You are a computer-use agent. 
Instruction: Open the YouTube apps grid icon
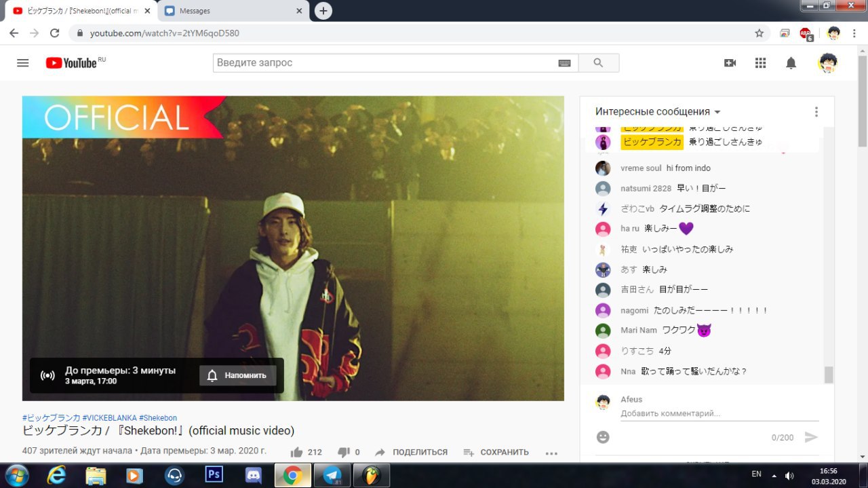[760, 62]
